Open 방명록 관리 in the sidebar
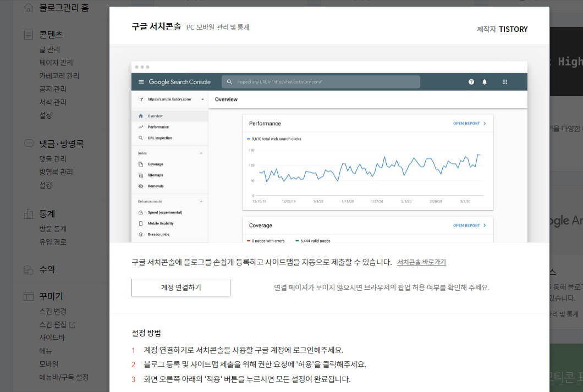 coord(56,172)
